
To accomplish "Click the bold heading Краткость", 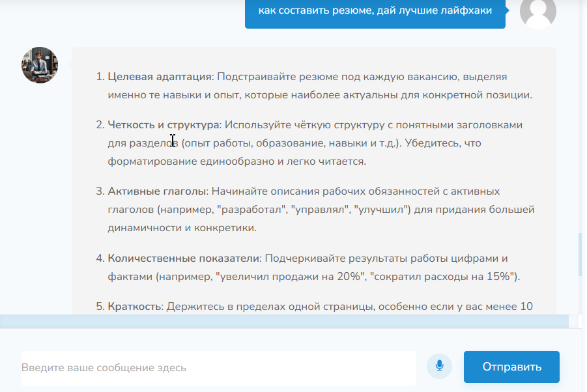I will coord(134,306).
